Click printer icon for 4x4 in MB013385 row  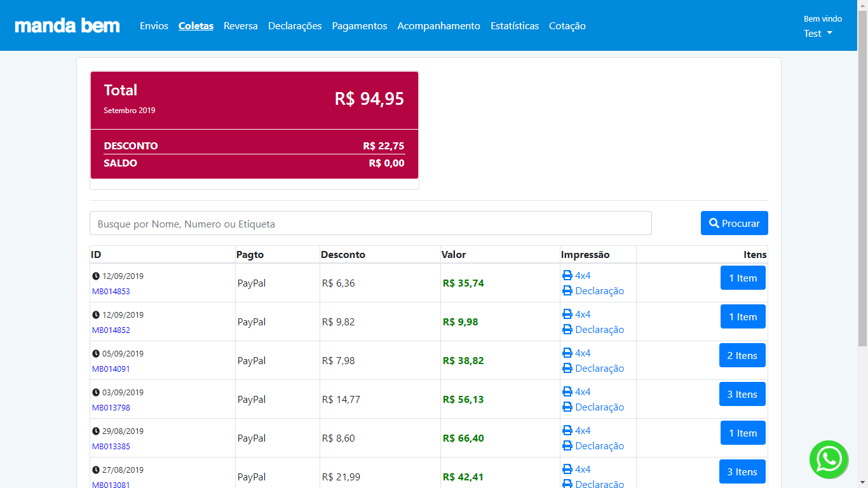coord(567,431)
